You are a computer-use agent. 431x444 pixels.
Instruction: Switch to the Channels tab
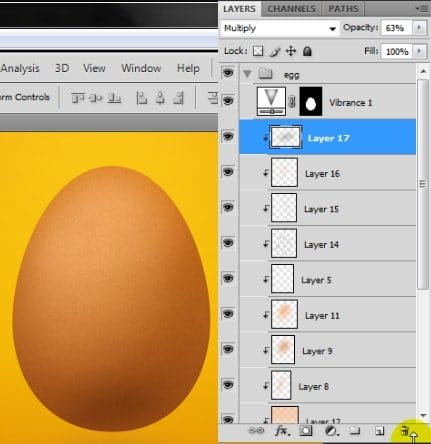click(x=291, y=9)
